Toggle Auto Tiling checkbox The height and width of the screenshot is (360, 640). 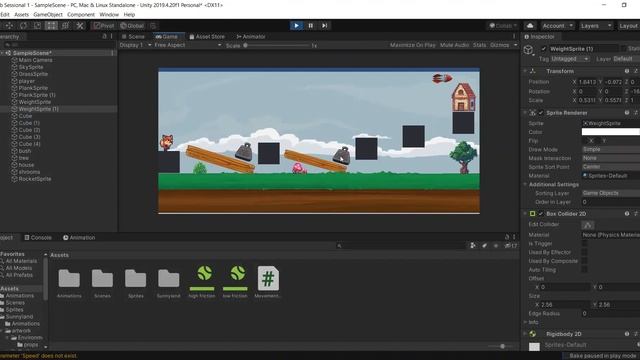pos(584,270)
